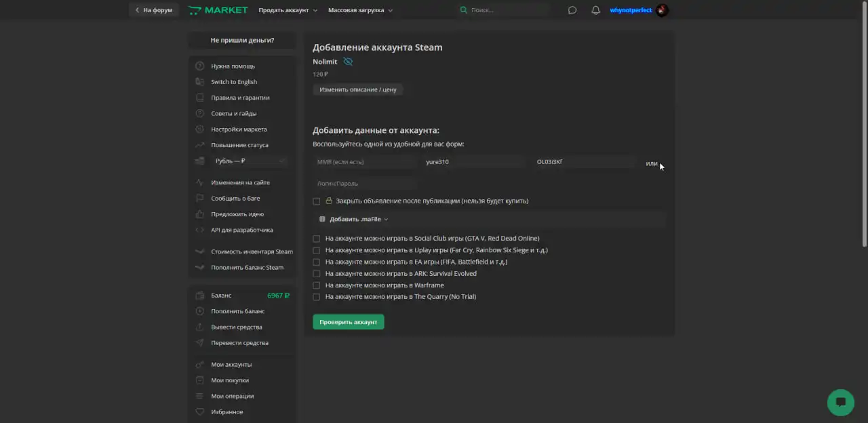868x423 pixels.
Task: Open Перевести средства in sidebar
Action: click(239, 343)
